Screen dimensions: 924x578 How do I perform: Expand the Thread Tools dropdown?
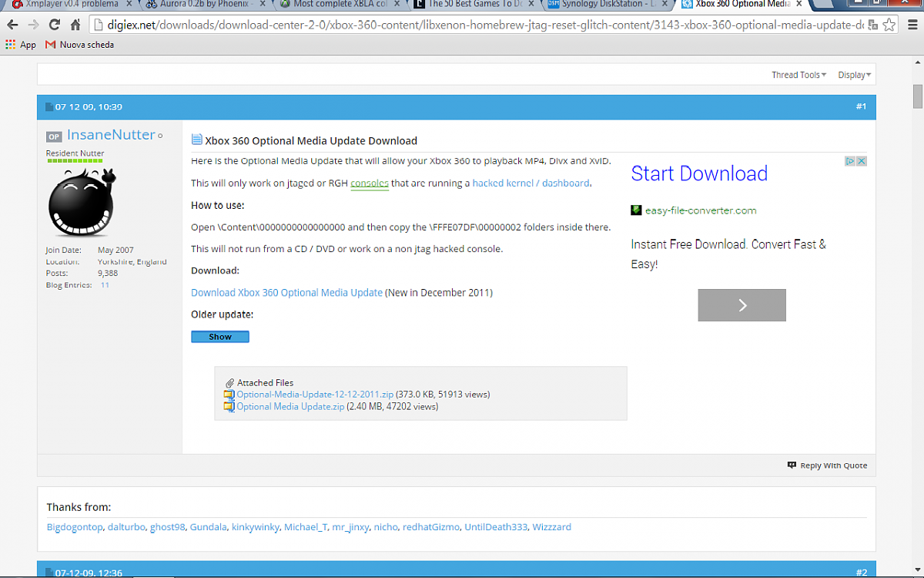(798, 75)
